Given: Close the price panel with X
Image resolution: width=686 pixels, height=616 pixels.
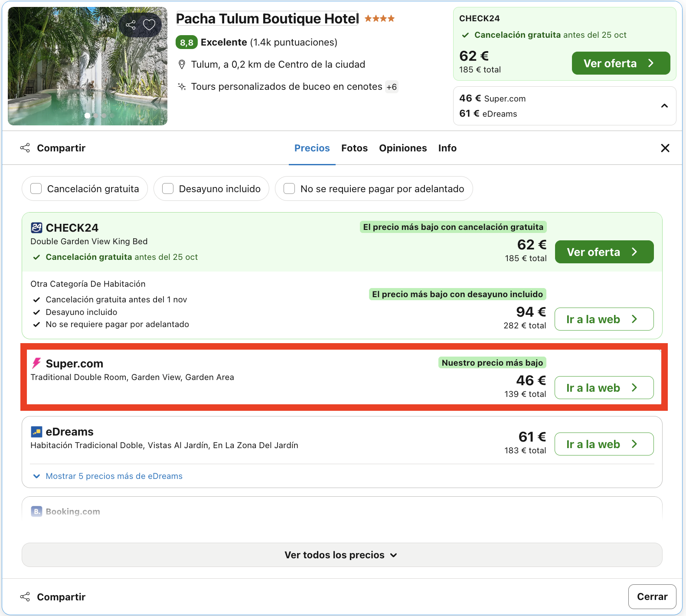Looking at the screenshot, I should pos(665,148).
